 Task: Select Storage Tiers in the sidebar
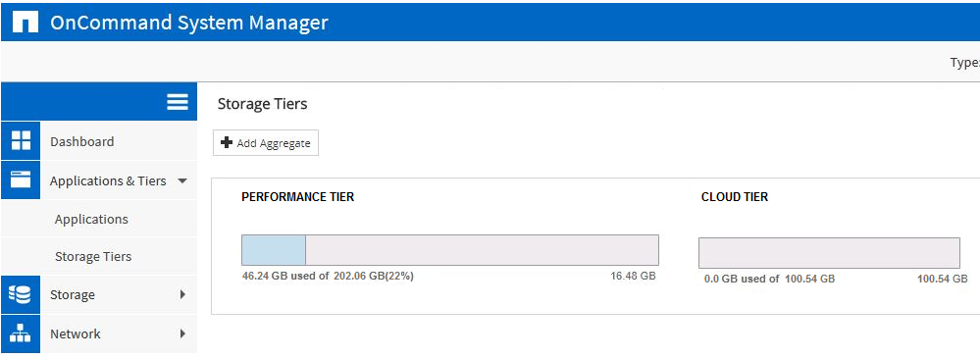(93, 256)
